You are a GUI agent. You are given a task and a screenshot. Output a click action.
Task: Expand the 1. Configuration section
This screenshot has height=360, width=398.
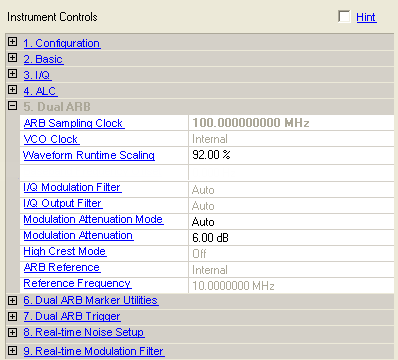pos(12,42)
